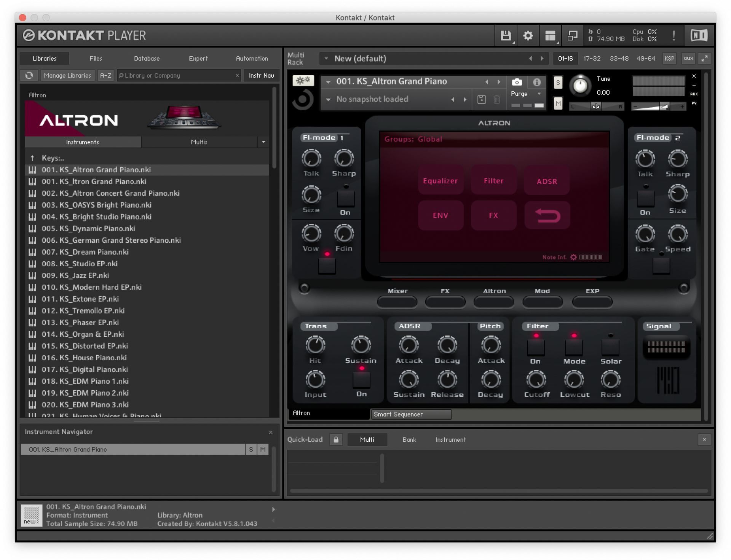Show instrument info icon
The image size is (731, 560).
(x=536, y=82)
